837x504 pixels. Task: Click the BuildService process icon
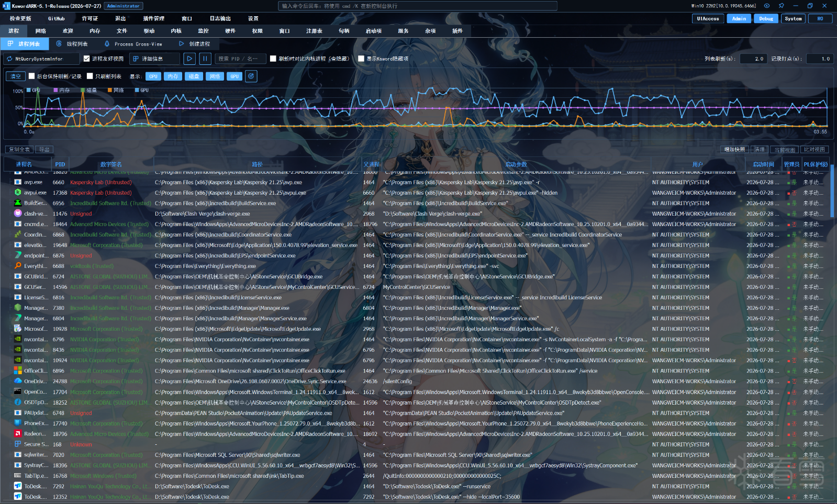point(18,203)
